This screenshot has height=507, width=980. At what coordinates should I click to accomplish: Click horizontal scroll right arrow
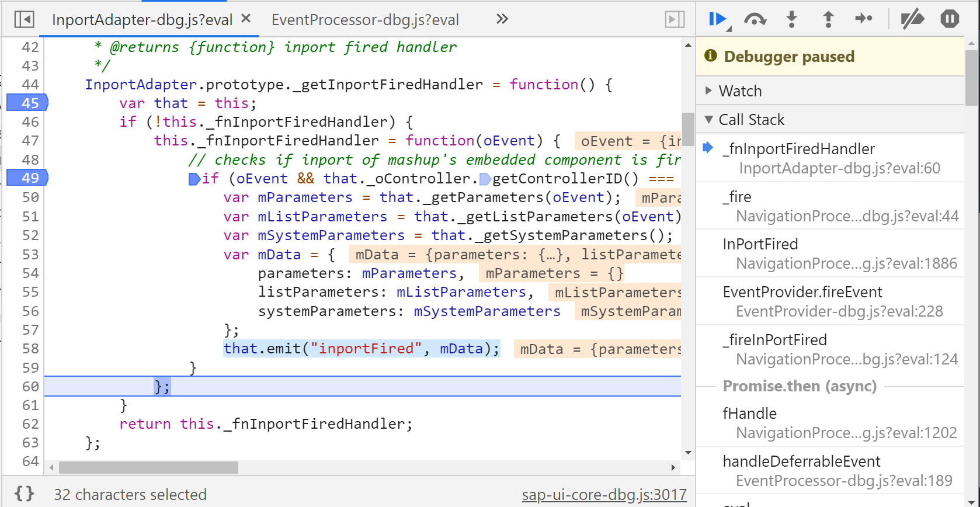click(x=673, y=467)
